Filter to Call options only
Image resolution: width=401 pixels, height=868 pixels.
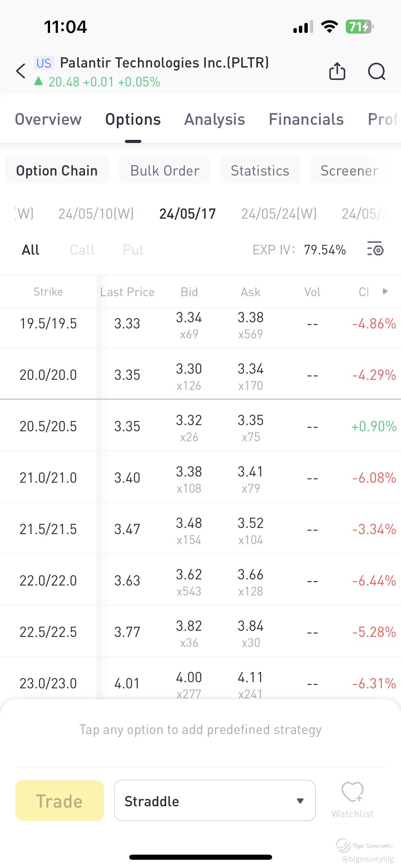tap(82, 250)
